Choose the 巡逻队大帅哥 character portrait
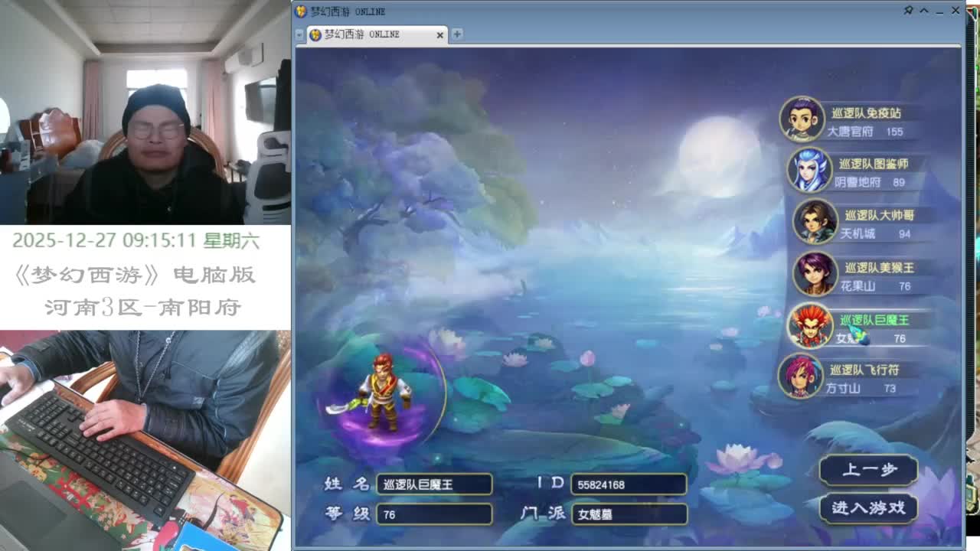Screen dimensions: 980x551 click(815, 221)
